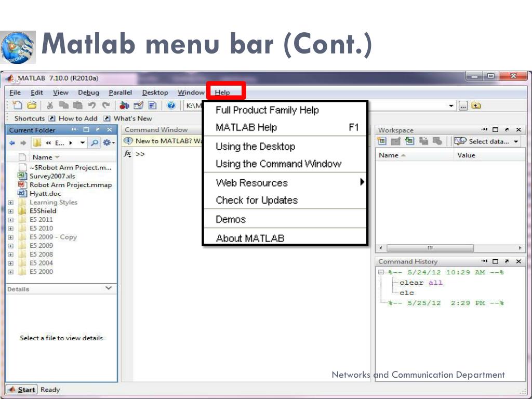Click the How to Add shortcut

point(73,118)
